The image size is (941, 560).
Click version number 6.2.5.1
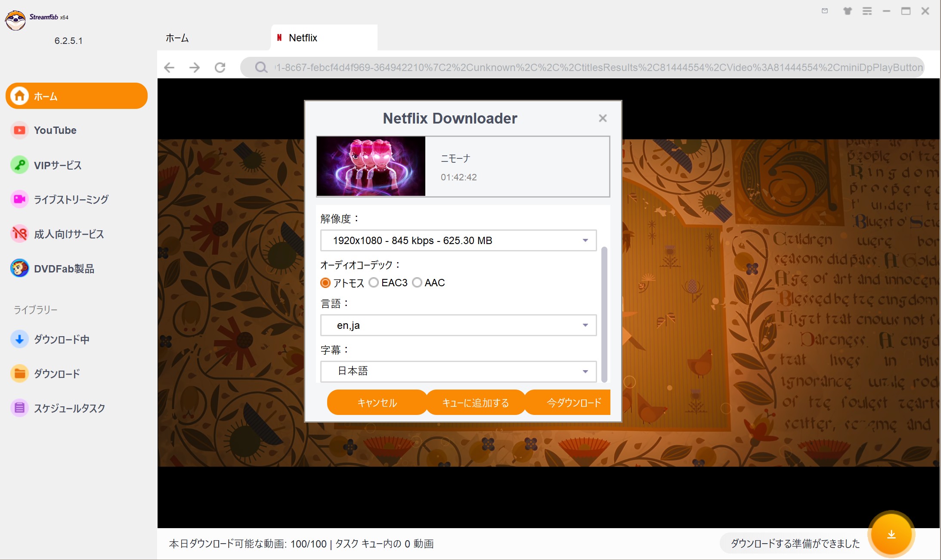click(68, 41)
